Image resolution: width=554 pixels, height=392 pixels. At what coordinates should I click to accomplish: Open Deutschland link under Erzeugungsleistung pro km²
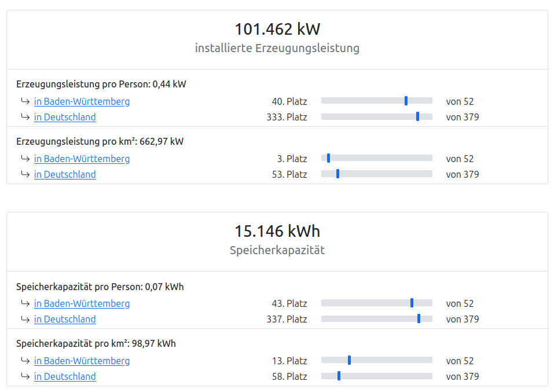point(65,174)
